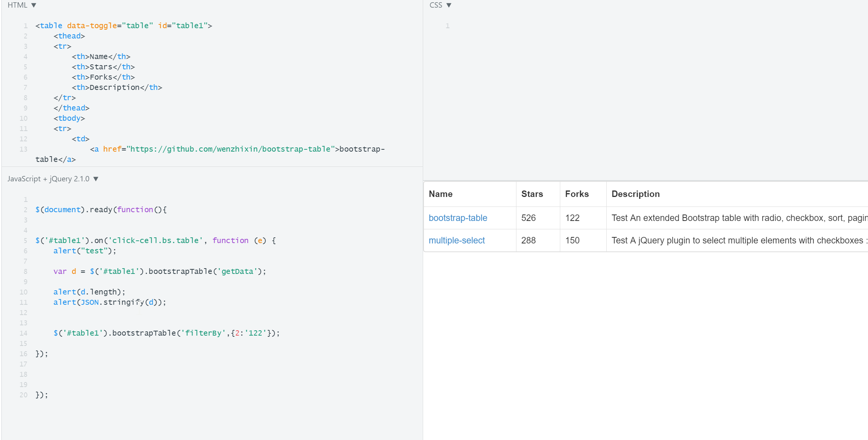Viewport: 868px width, 440px height.
Task: Click the Forks column header
Action: (x=576, y=194)
